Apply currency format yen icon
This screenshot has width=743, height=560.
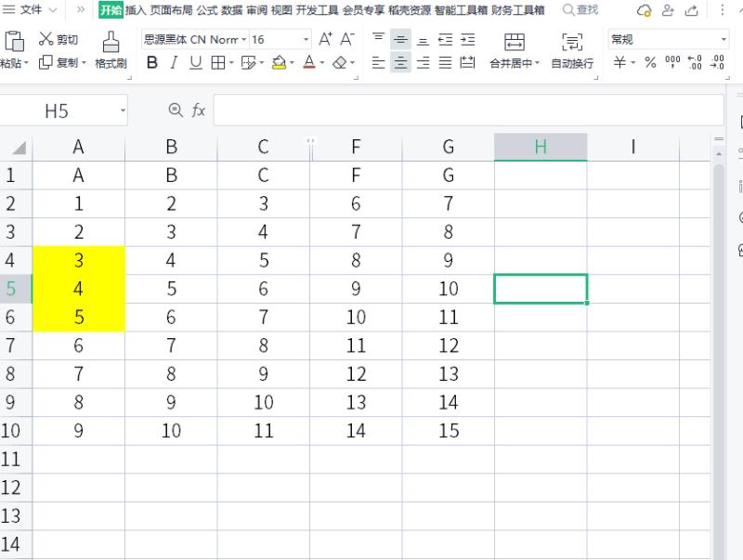(x=619, y=62)
